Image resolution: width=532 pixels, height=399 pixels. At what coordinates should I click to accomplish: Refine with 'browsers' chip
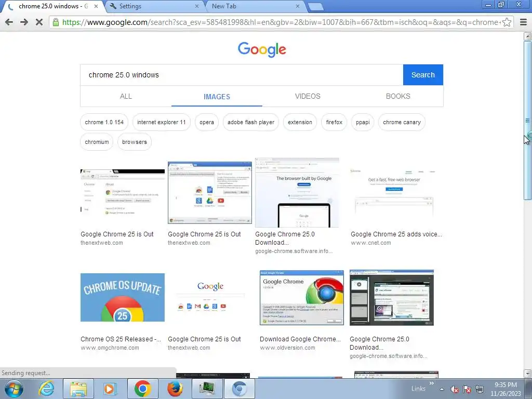[135, 142]
